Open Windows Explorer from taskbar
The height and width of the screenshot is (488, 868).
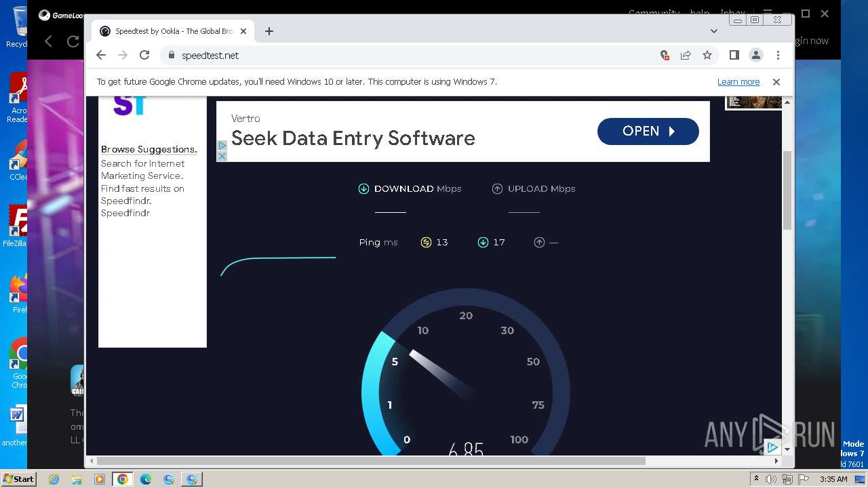[77, 479]
